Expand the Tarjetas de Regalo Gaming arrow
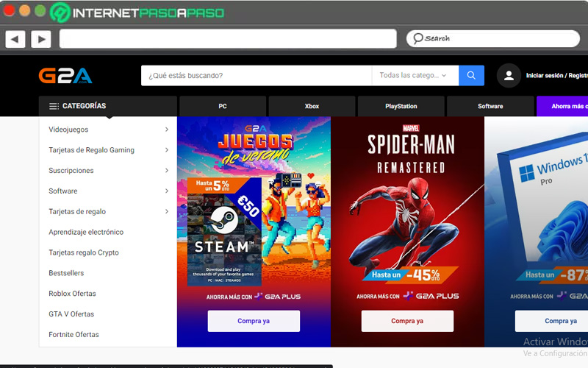This screenshot has width=588, height=368. pyautogui.click(x=167, y=150)
